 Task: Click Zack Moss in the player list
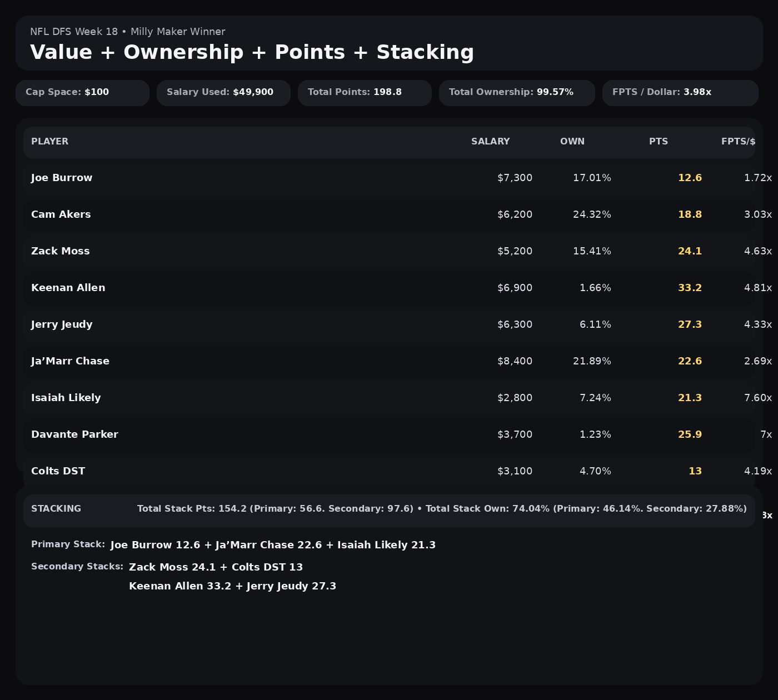click(x=61, y=252)
